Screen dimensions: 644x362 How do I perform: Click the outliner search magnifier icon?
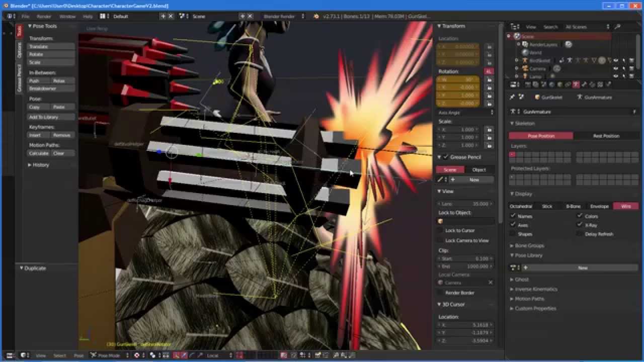coord(618,27)
